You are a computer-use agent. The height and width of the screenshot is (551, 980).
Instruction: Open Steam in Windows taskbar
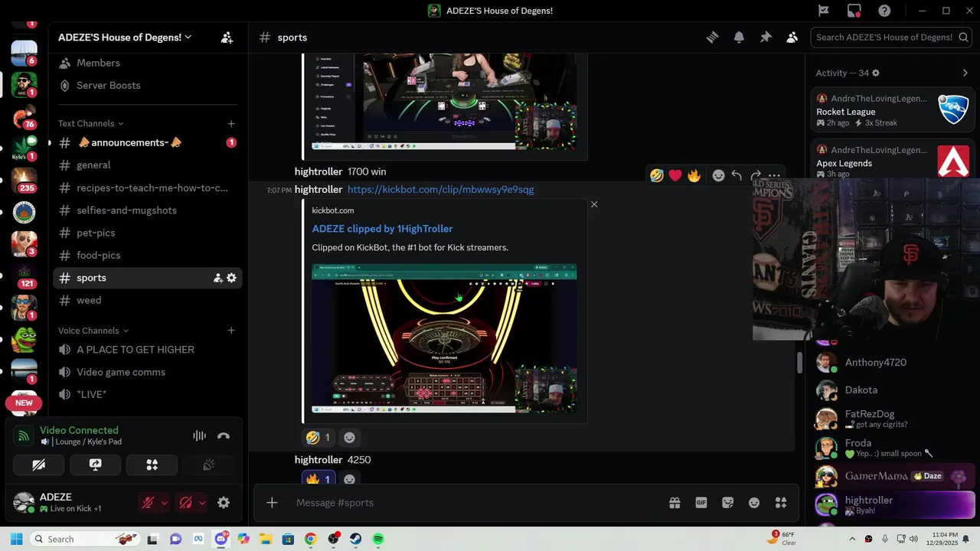tap(356, 539)
